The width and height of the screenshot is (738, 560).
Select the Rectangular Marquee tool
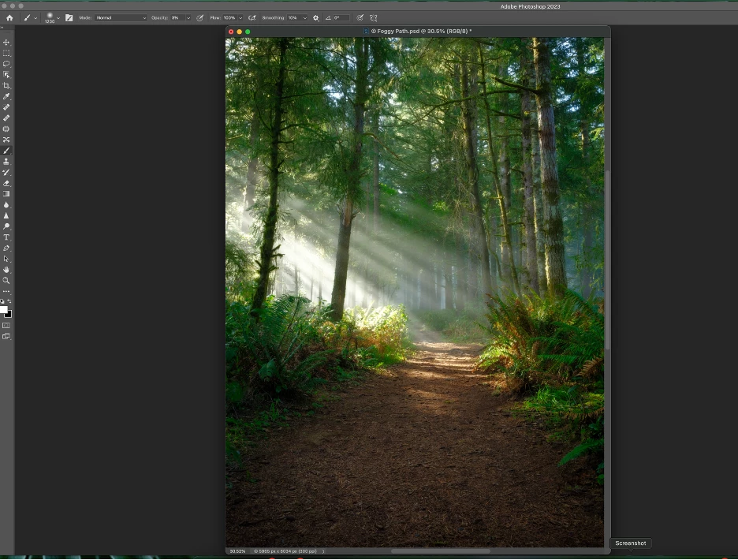(6, 53)
